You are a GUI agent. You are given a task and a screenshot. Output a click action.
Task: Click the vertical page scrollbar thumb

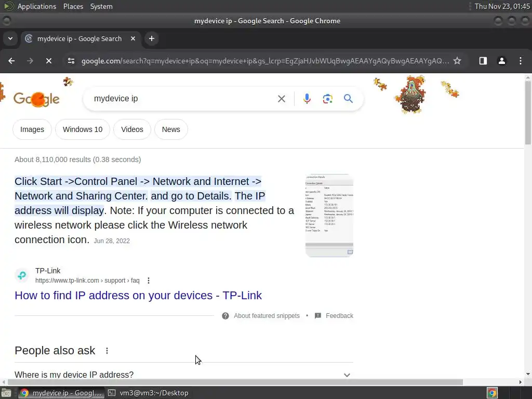[x=528, y=113]
